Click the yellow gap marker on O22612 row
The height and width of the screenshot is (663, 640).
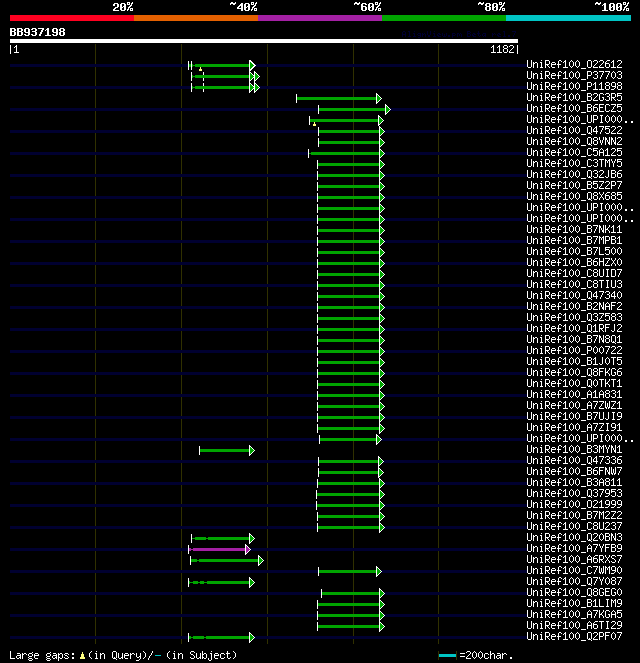(x=200, y=69)
